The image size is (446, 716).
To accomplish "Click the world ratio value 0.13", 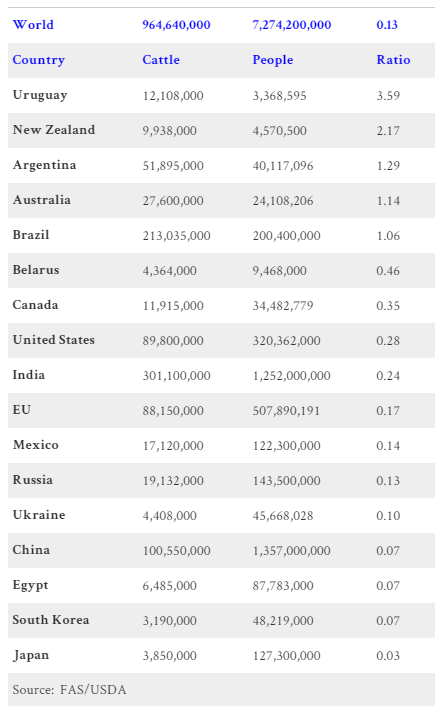I will (387, 25).
